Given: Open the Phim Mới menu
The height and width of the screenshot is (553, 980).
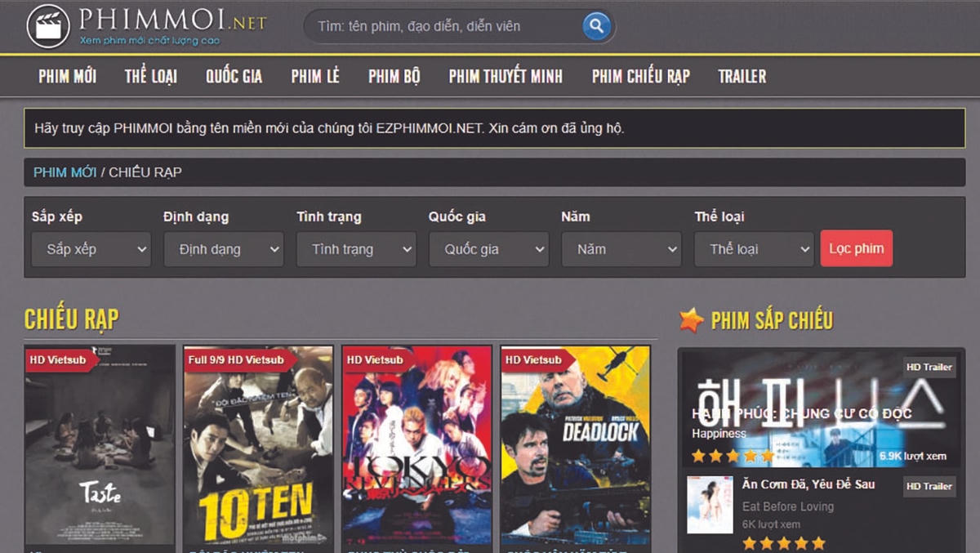Looking at the screenshot, I should (68, 77).
